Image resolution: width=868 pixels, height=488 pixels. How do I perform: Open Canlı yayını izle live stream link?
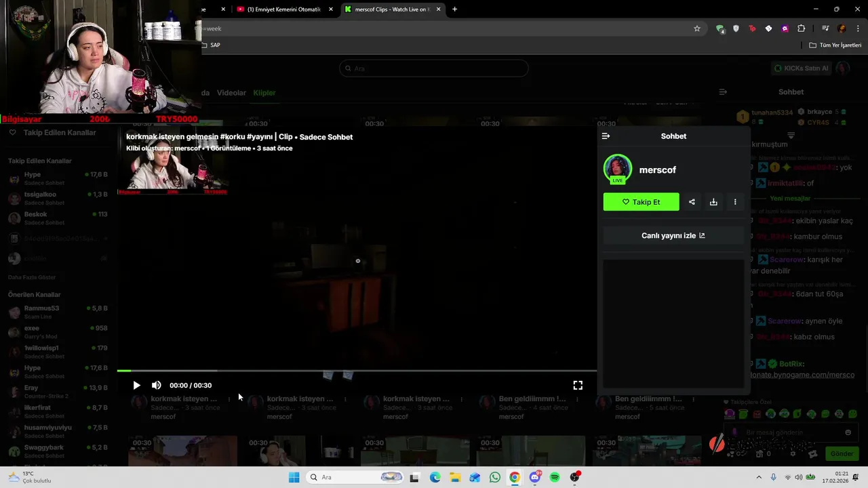673,235
